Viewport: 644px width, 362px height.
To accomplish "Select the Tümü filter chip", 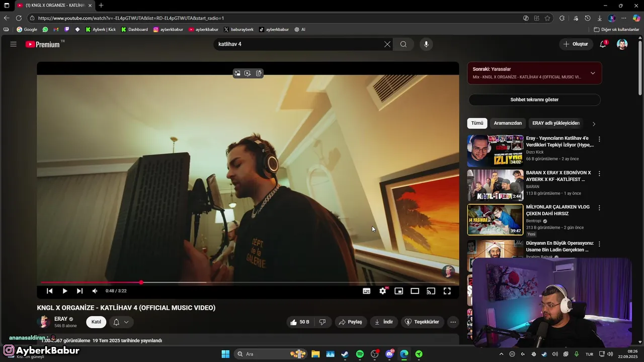I will click(477, 123).
